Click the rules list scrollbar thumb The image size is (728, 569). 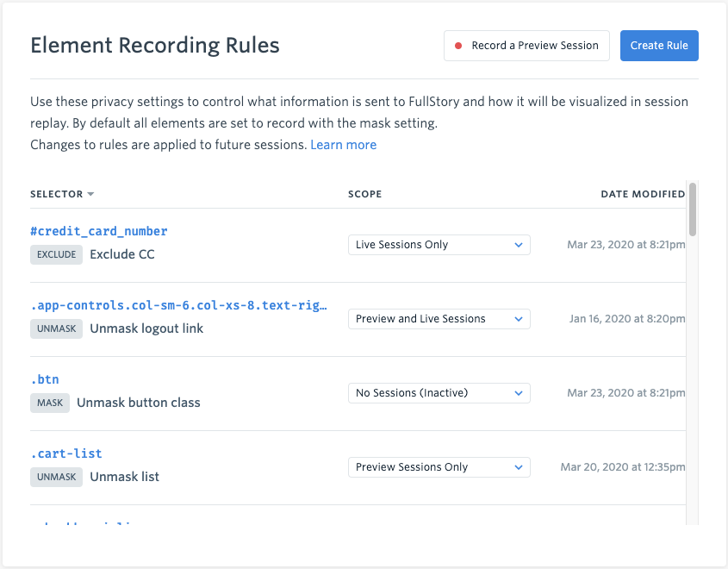(x=693, y=209)
